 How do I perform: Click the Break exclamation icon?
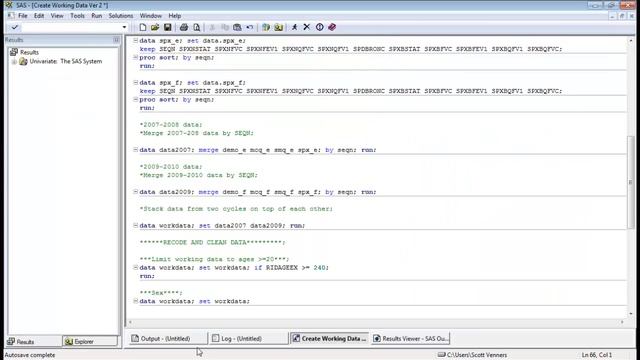pos(320,27)
